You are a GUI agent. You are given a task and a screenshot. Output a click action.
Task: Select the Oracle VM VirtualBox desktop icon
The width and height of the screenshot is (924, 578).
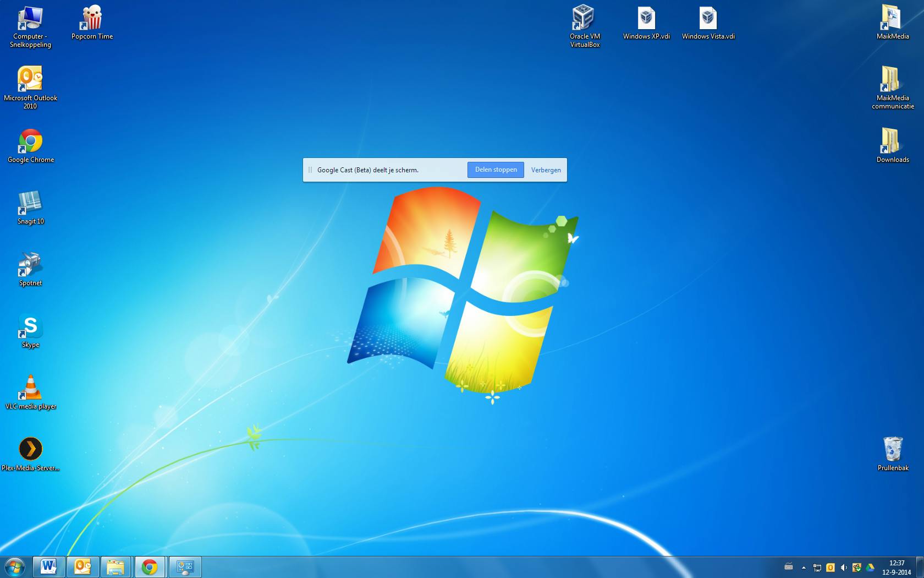pos(585,26)
